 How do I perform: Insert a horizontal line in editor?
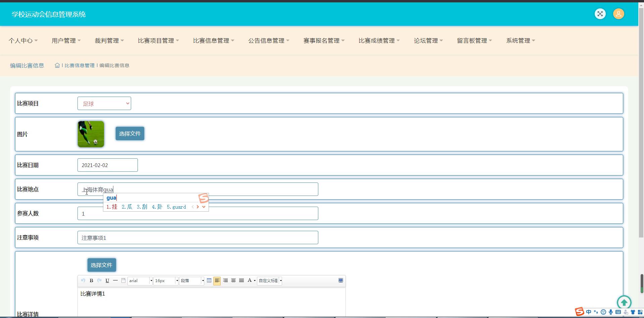tap(115, 280)
